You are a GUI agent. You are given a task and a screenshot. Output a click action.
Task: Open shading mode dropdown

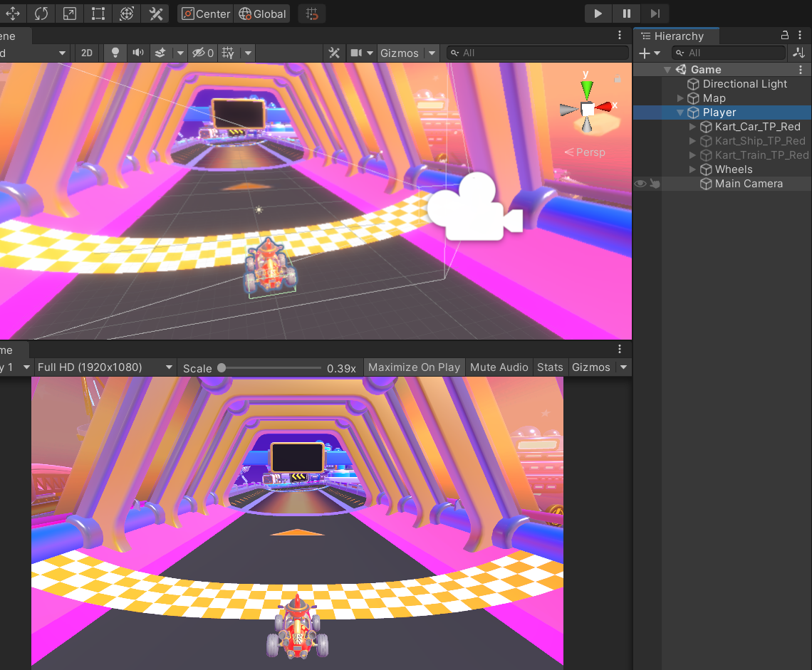33,53
